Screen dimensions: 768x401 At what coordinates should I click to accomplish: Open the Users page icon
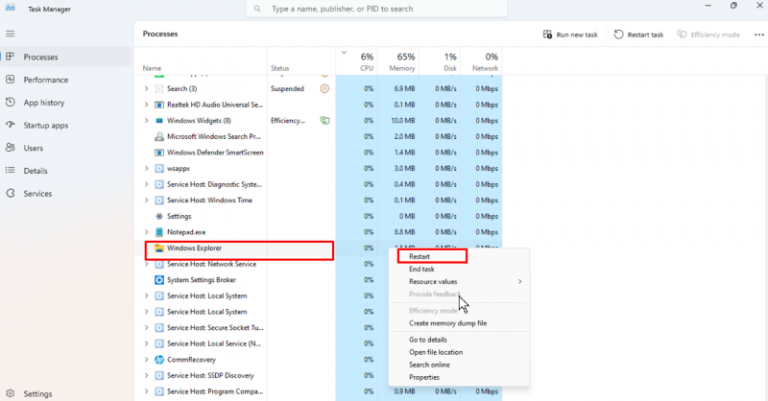9,148
